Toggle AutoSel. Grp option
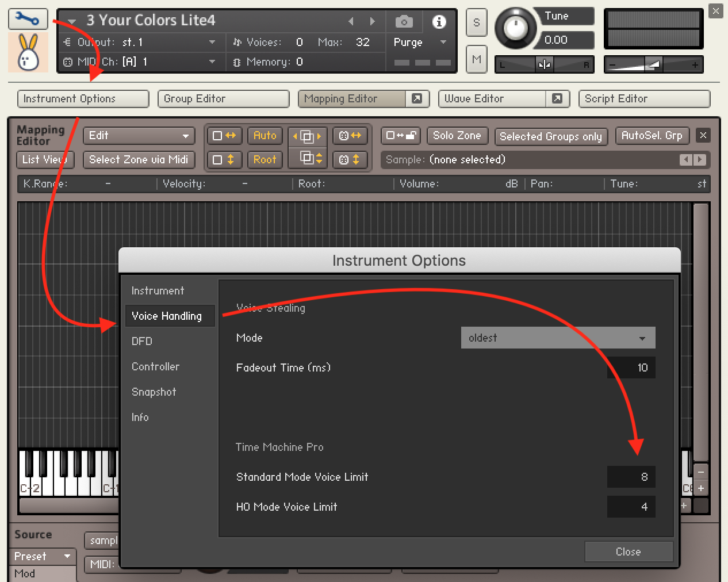The image size is (728, 582). click(x=652, y=136)
